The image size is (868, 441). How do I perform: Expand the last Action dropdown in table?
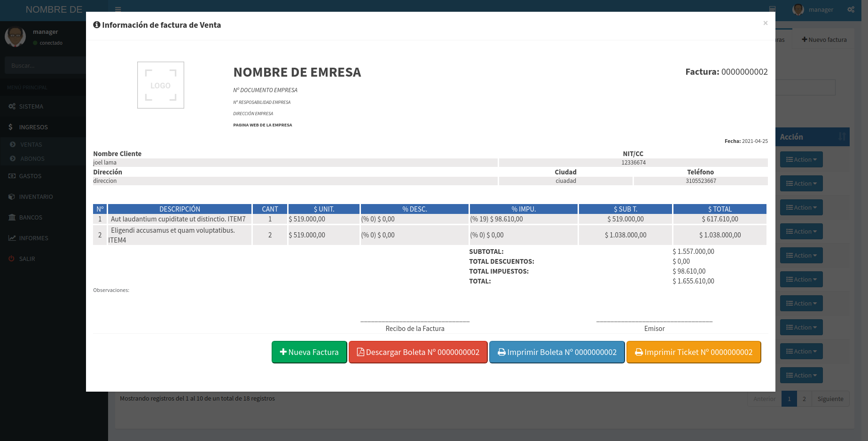pos(801,375)
